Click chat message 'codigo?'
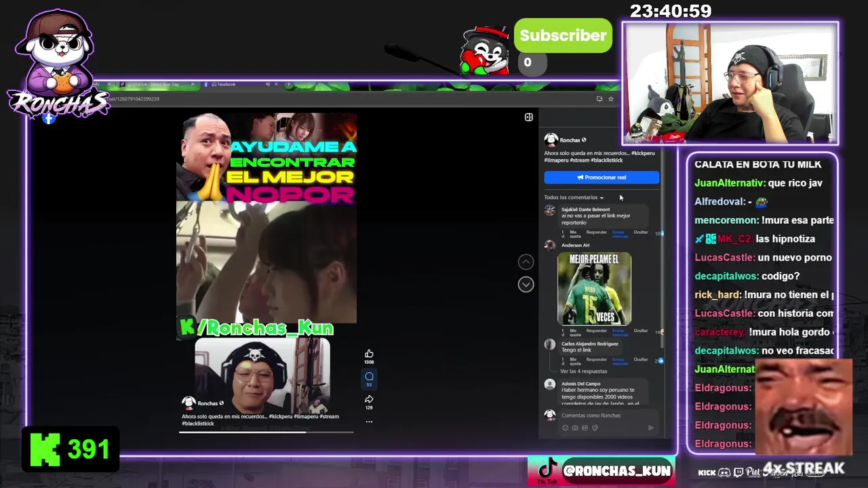The width and height of the screenshot is (868, 488). [x=781, y=276]
